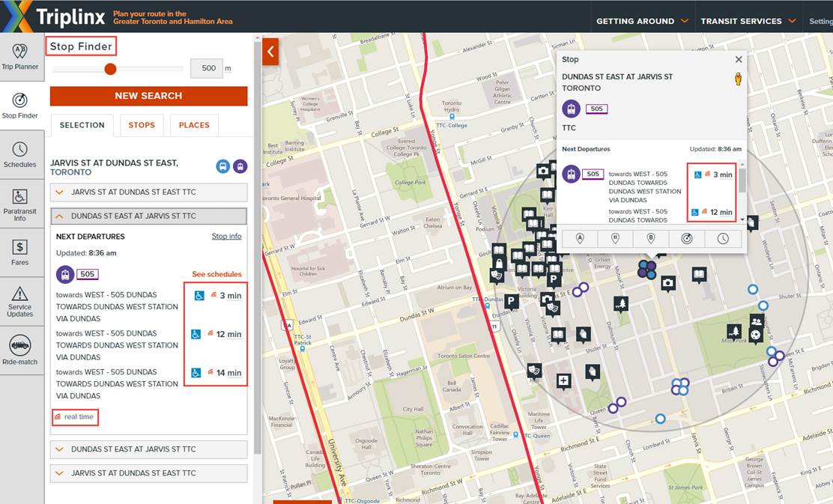
Task: Click the padlock marker on the map
Action: click(498, 264)
